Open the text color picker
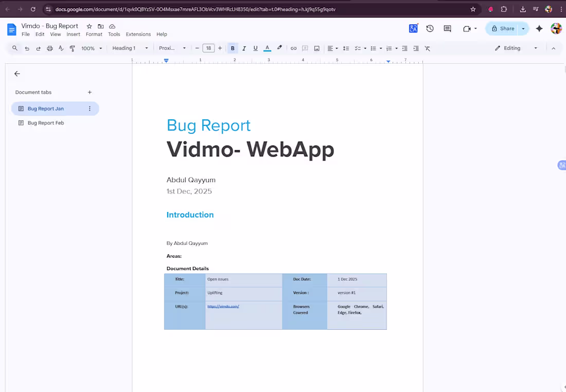This screenshot has width=566, height=392. (x=267, y=48)
